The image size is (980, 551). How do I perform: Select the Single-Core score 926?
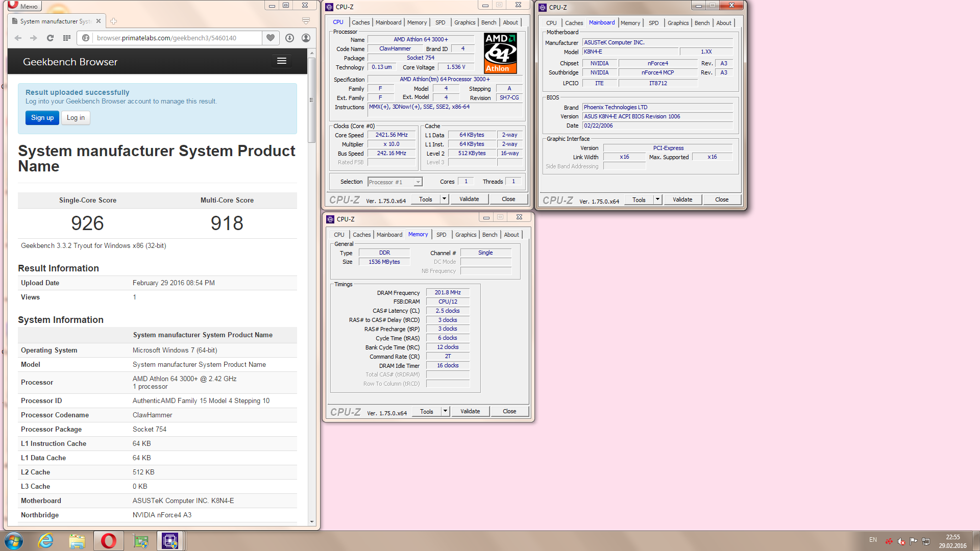[87, 223]
